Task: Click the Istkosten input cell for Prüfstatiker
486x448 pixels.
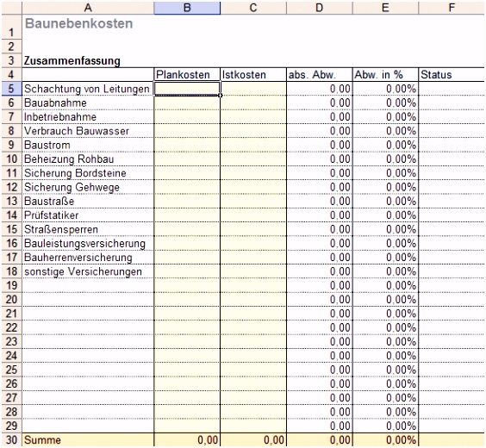Action: (x=253, y=215)
